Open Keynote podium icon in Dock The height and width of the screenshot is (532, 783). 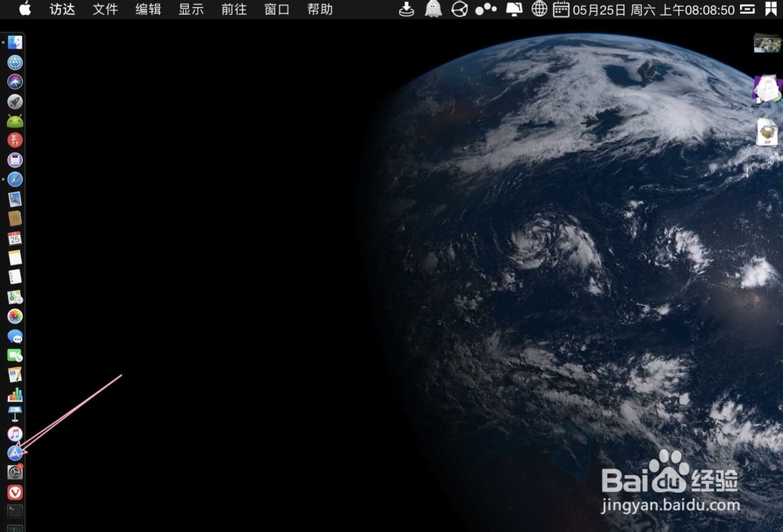tap(15, 414)
